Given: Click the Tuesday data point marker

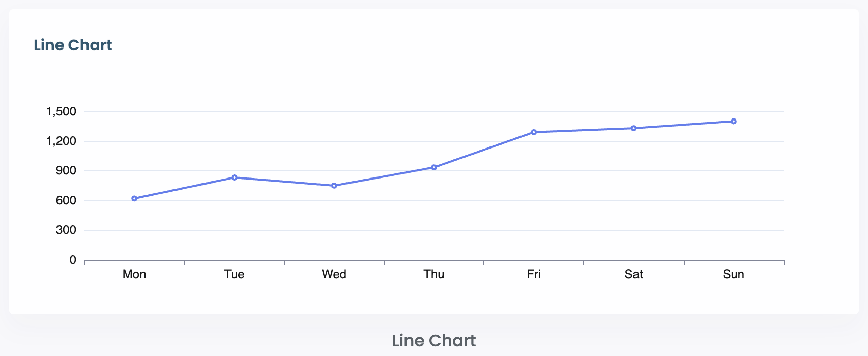Looking at the screenshot, I should point(234,177).
